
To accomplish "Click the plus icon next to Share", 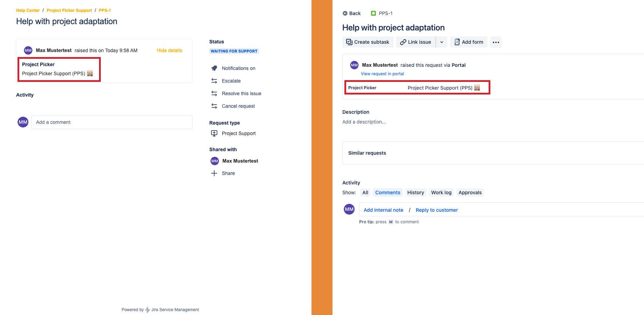I will [x=214, y=173].
